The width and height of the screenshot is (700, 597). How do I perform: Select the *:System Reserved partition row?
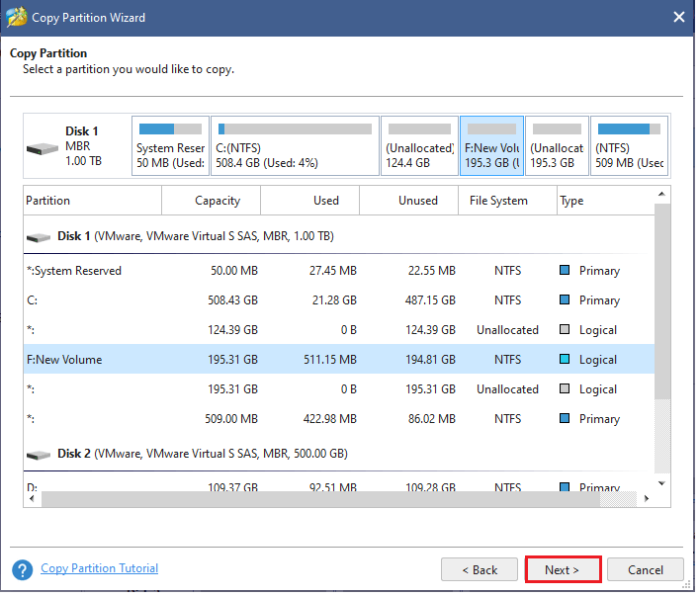coord(339,271)
